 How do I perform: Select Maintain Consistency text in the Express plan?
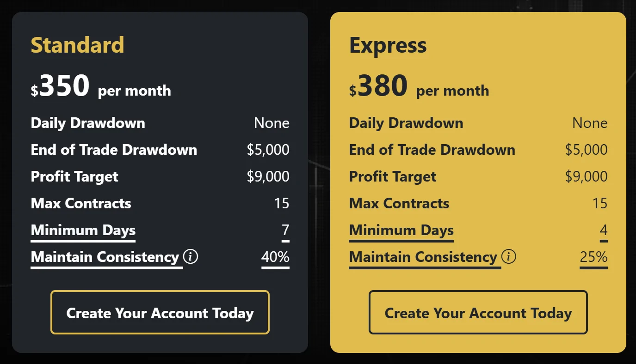click(423, 257)
